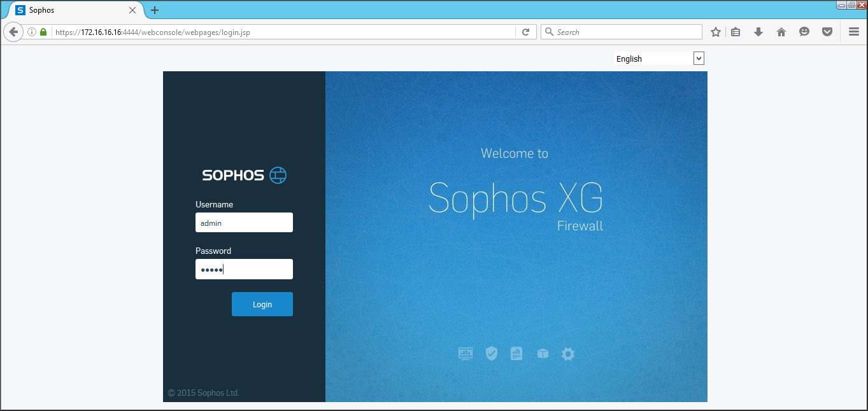Close the Sophos tab

pyautogui.click(x=132, y=10)
